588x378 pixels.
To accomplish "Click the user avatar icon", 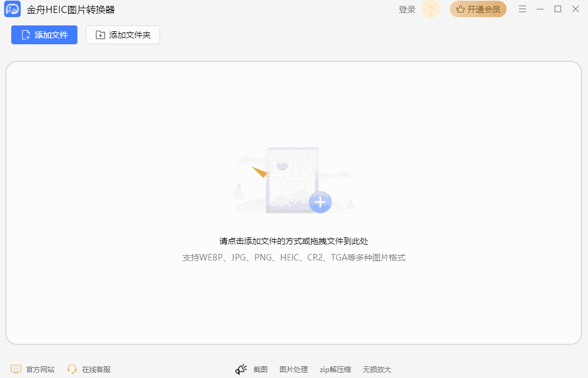I will click(430, 9).
